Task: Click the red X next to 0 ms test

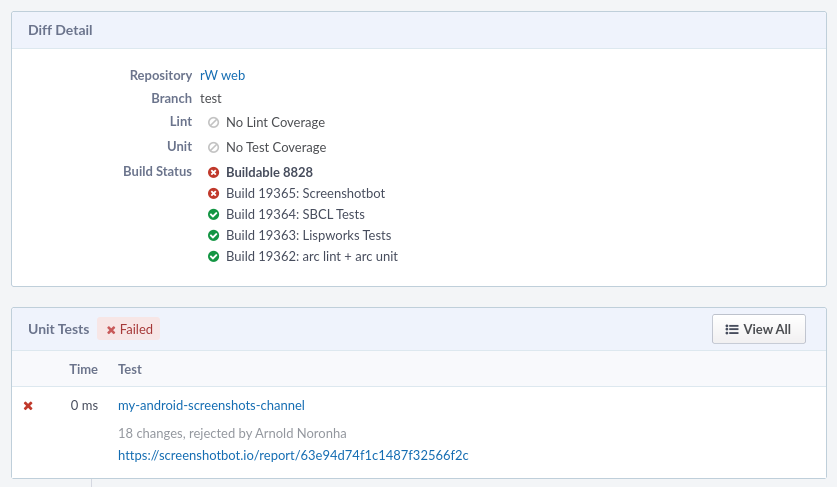Action: [x=28, y=406]
